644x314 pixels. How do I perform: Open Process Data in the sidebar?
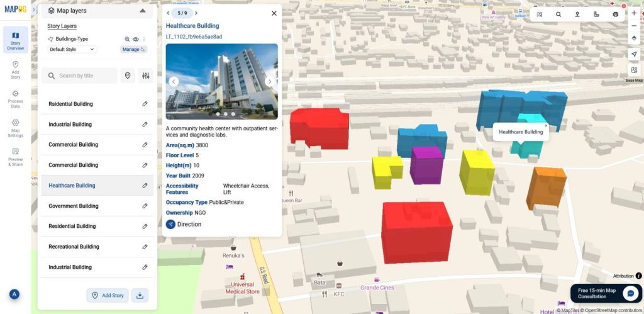tap(16, 99)
